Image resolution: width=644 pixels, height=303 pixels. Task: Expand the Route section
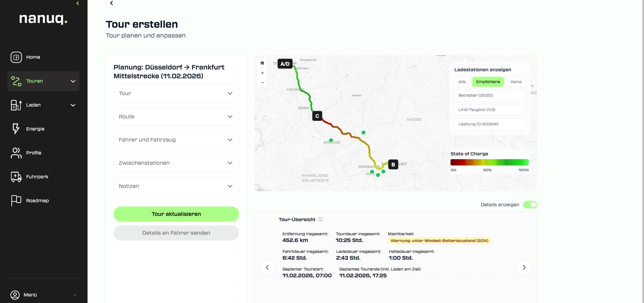pyautogui.click(x=176, y=117)
